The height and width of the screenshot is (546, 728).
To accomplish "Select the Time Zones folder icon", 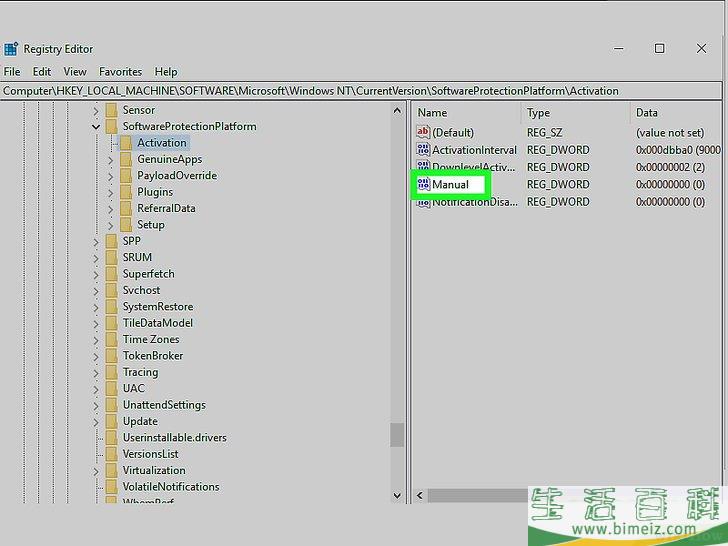I will 111,339.
